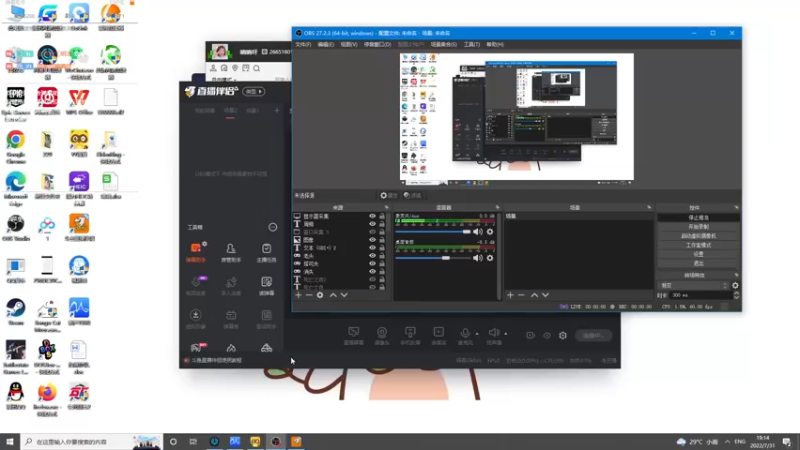This screenshot has height=450, width=800.
Task: Click Windows taskbar search box
Action: [x=91, y=441]
